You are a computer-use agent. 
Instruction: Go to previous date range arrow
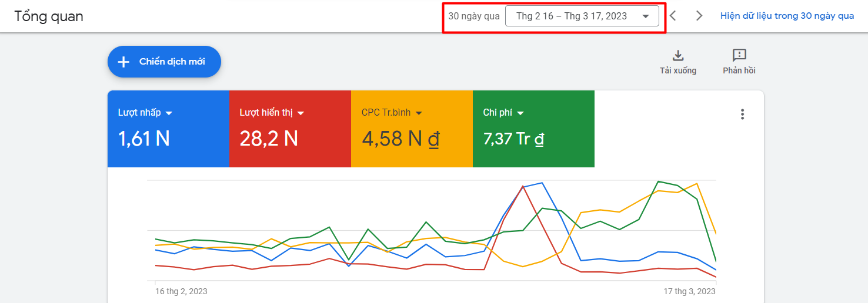tap(673, 16)
